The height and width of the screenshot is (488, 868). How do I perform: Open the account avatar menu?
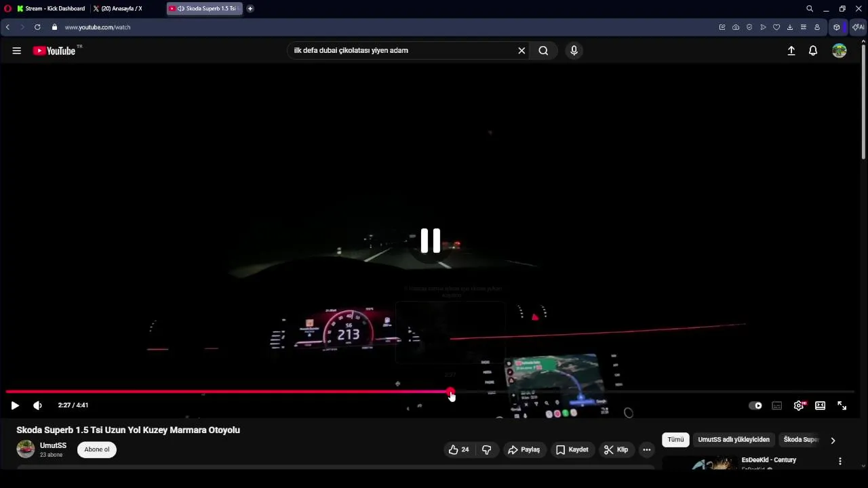point(840,51)
